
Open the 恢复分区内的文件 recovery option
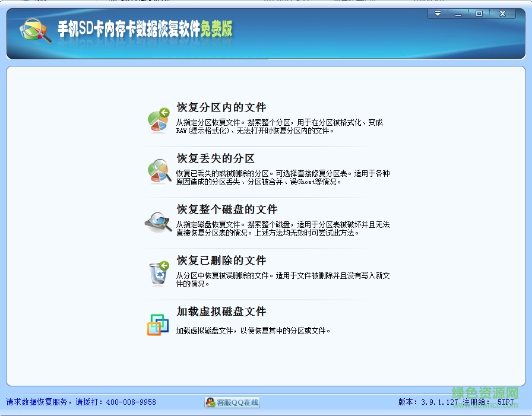[220, 107]
